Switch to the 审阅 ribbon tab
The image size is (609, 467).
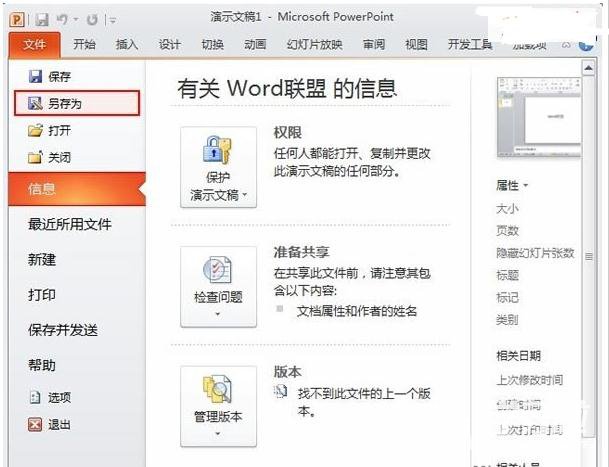tap(374, 44)
